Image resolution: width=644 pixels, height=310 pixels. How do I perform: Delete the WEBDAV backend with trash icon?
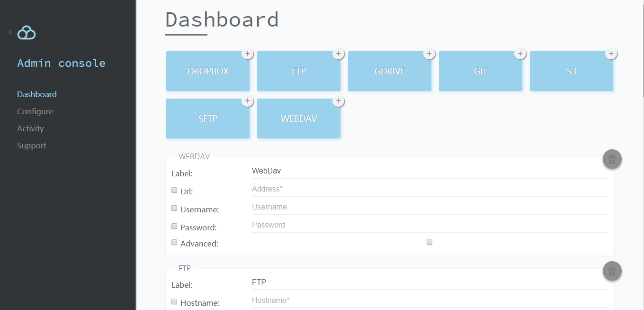point(612,159)
